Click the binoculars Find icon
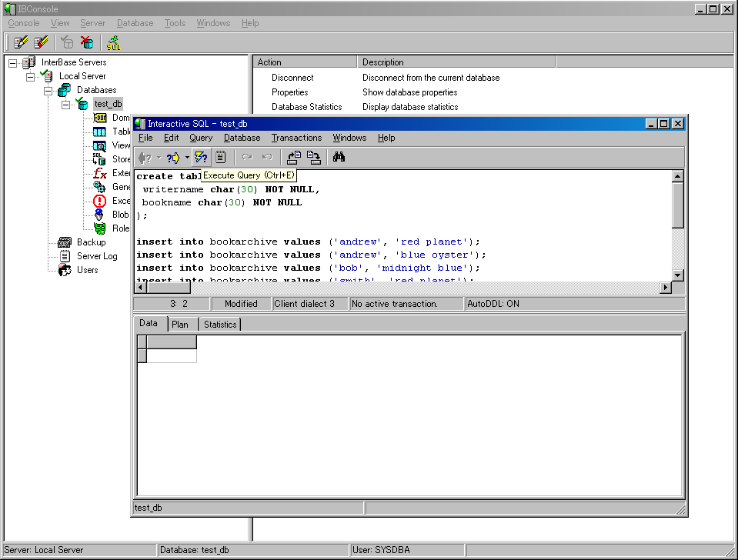 coord(339,158)
